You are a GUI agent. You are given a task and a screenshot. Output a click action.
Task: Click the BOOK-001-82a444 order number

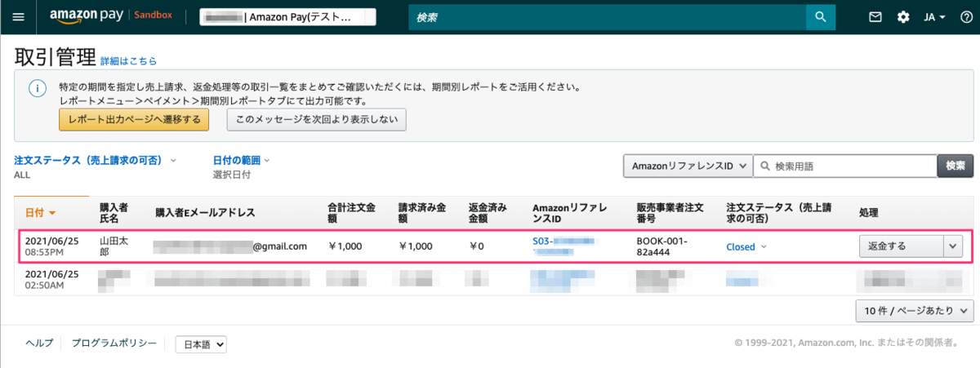pos(662,246)
